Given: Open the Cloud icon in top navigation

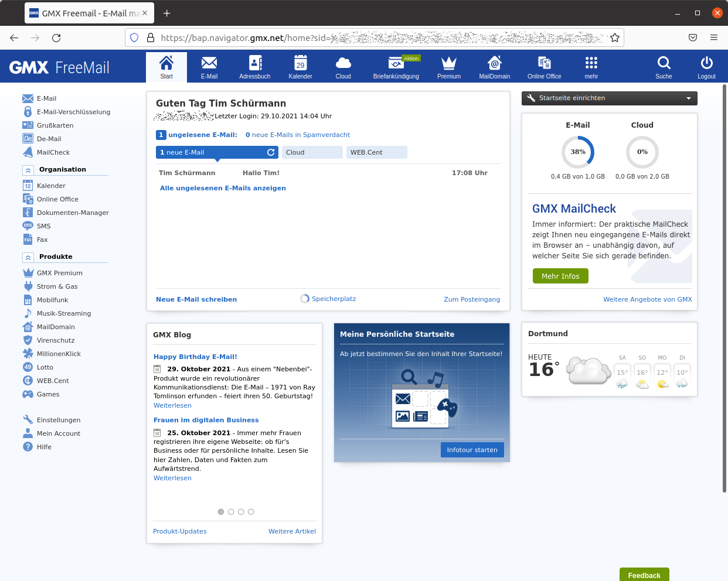Looking at the screenshot, I should (x=343, y=63).
